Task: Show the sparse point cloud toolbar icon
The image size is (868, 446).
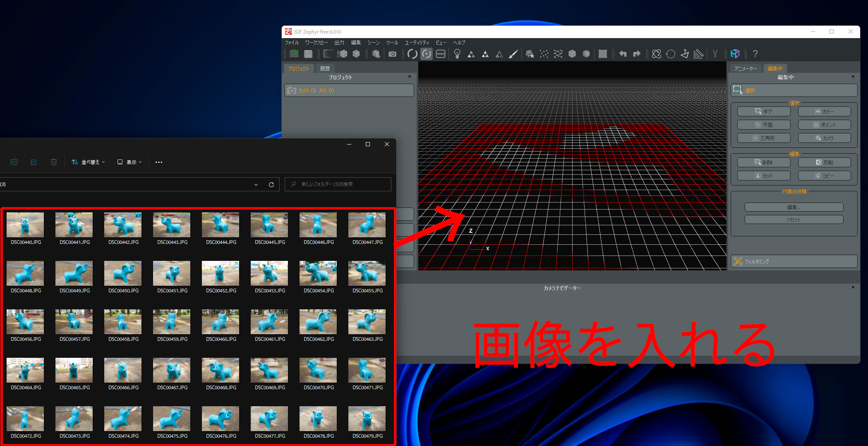Action: pos(328,54)
